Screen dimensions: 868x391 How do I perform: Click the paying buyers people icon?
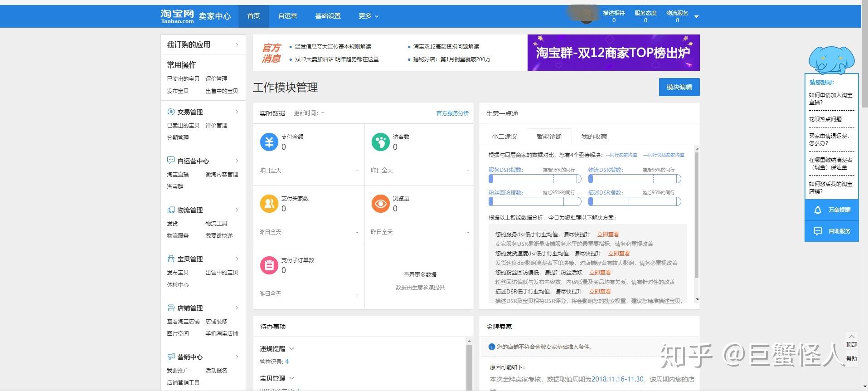269,204
